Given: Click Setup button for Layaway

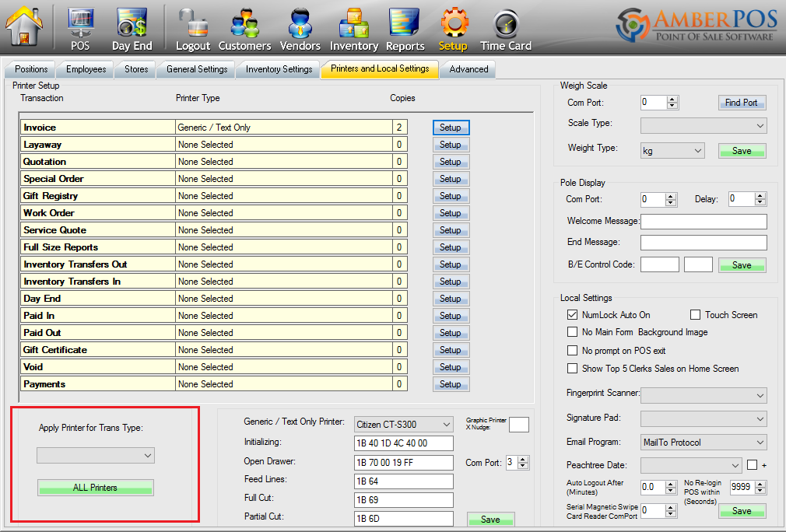Looking at the screenshot, I should (x=451, y=144).
